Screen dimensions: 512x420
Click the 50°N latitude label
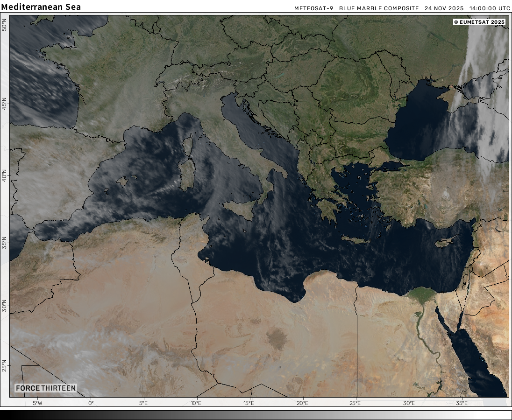pyautogui.click(x=4, y=25)
